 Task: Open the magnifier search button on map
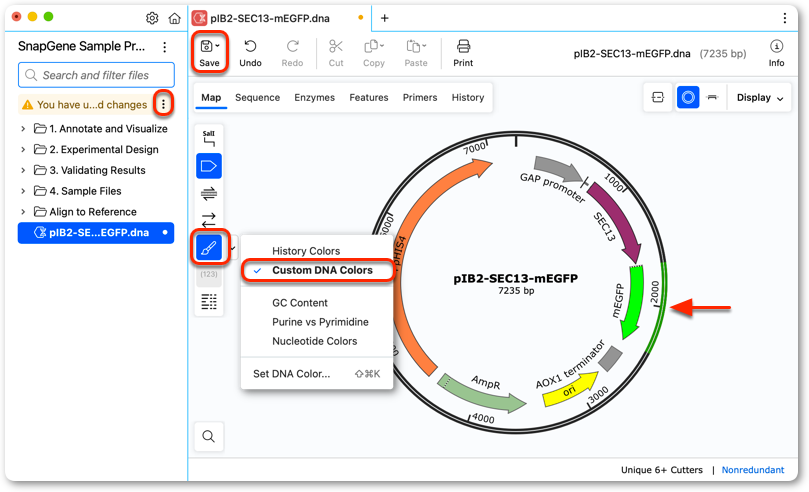click(209, 436)
